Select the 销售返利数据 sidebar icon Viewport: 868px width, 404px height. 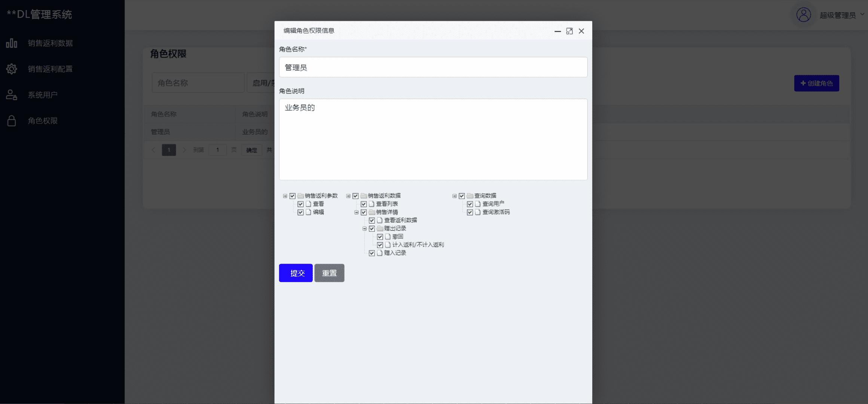[x=12, y=43]
